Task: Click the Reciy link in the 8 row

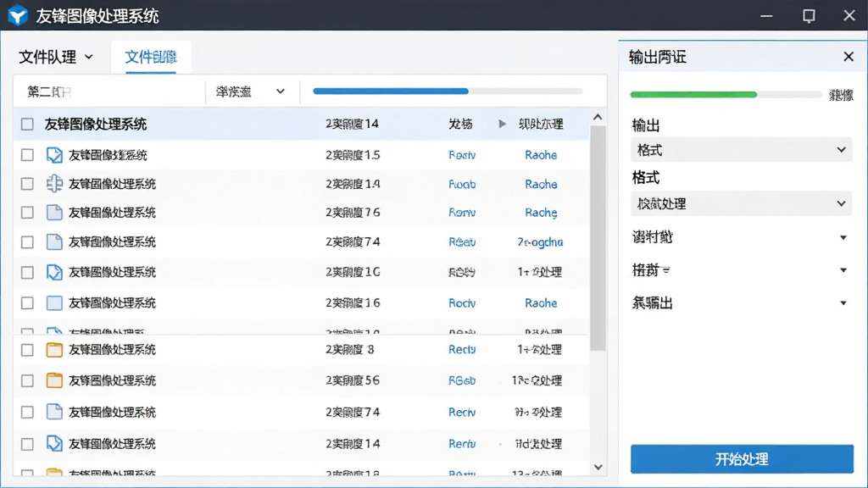Action: pyautogui.click(x=462, y=350)
